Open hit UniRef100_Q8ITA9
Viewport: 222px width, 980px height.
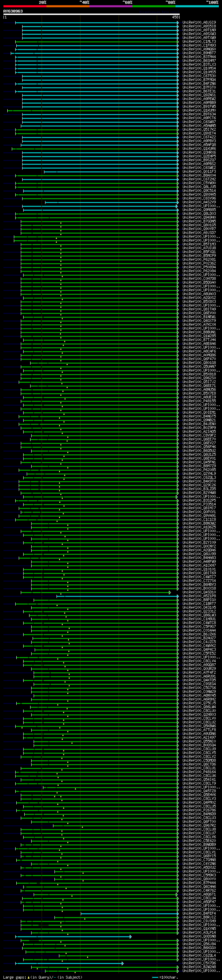click(199, 309)
